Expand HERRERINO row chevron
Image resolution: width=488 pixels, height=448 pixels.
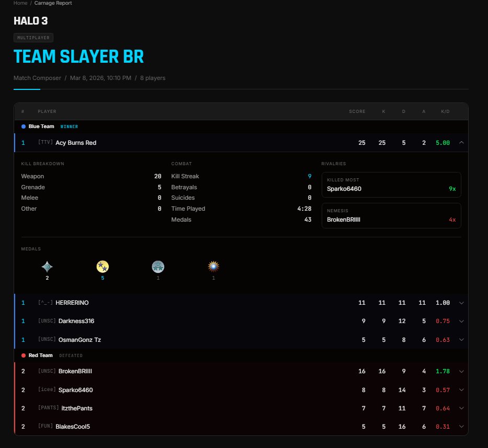(461, 303)
